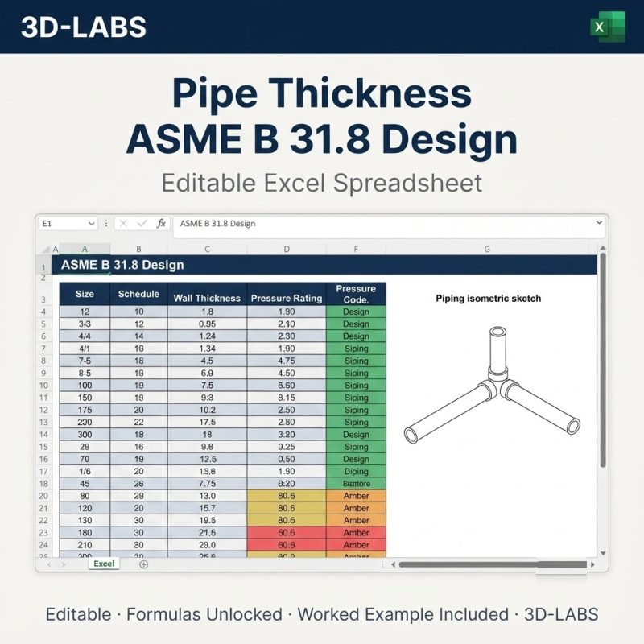Click the tab bar resize dots handle

point(382,564)
